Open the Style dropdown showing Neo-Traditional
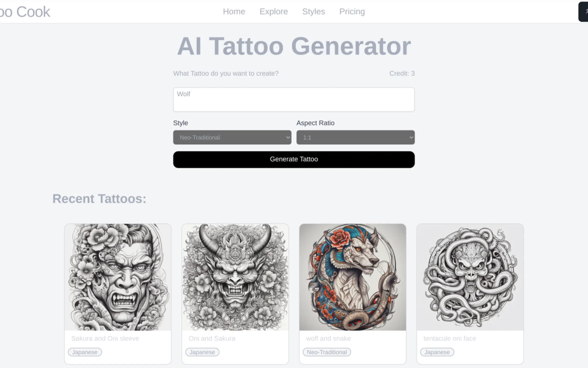This screenshot has width=588, height=368. tap(232, 137)
